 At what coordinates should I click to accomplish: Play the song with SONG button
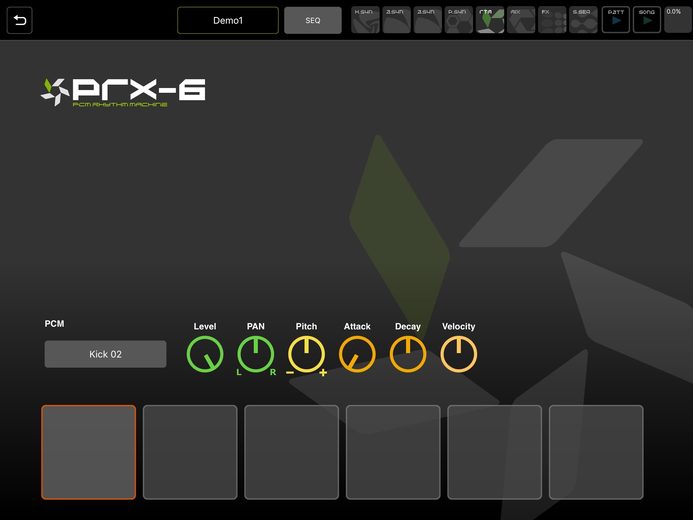(647, 20)
